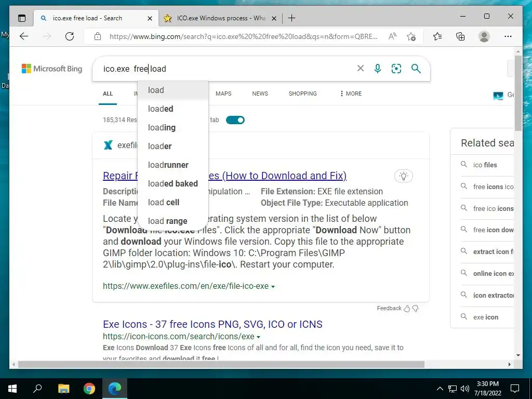
Task: Search related term 'extract icon f…'
Action: (x=494, y=252)
